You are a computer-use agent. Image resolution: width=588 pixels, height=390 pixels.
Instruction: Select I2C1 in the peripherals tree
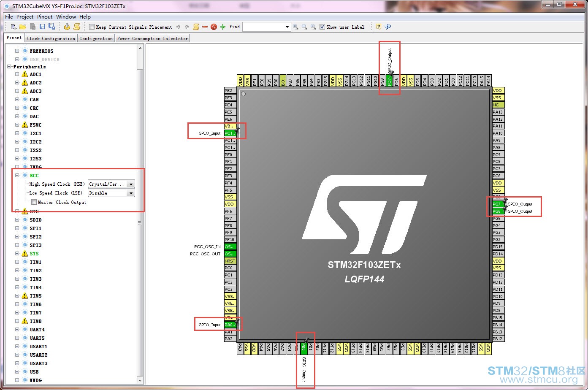[35, 133]
